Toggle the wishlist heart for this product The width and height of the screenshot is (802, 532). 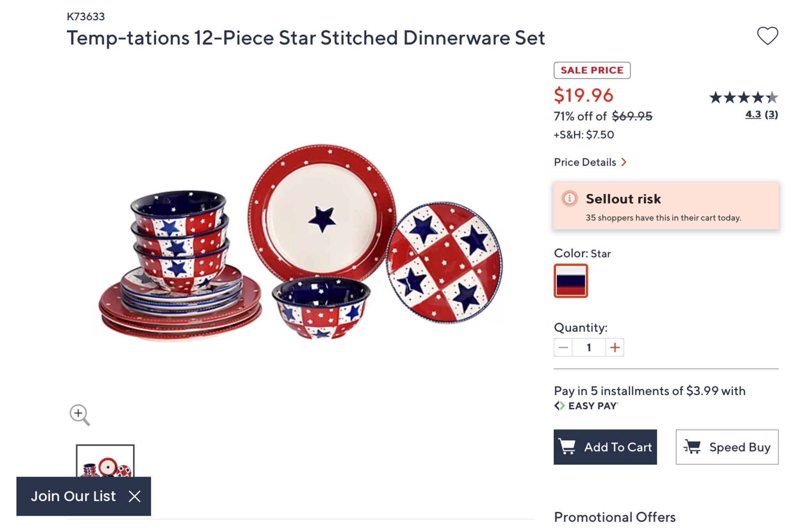[768, 36]
